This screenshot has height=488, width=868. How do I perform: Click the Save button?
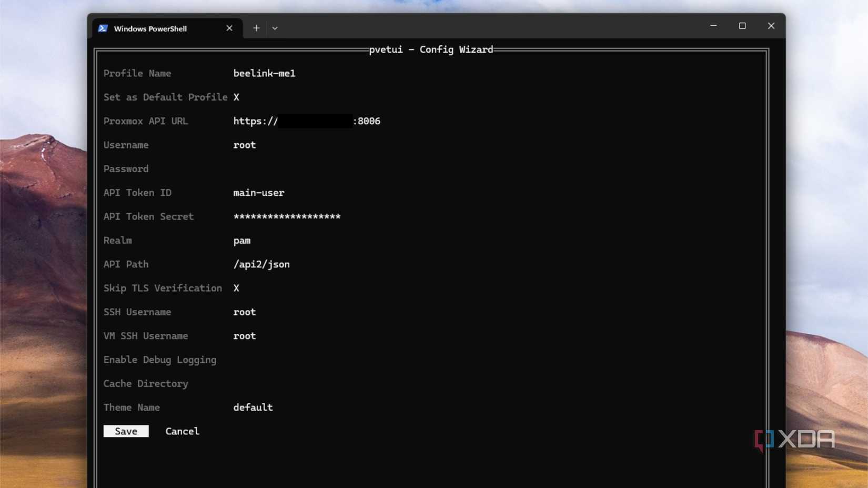coord(126,431)
